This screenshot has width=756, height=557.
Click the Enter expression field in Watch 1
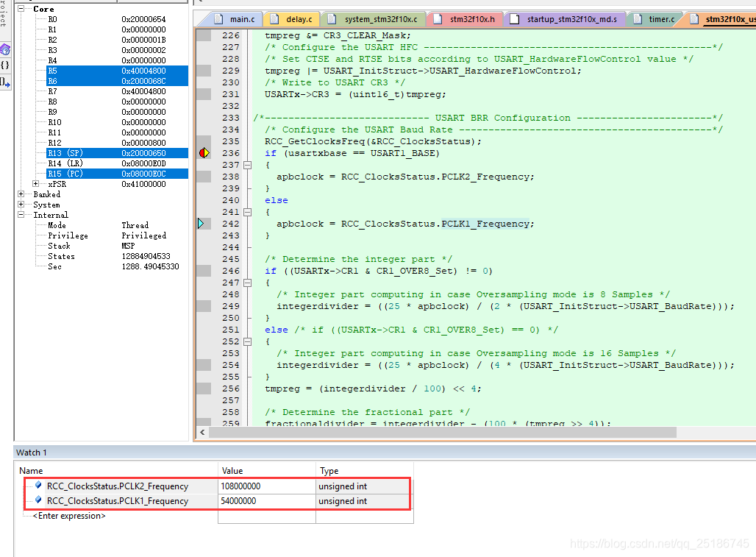click(x=69, y=516)
